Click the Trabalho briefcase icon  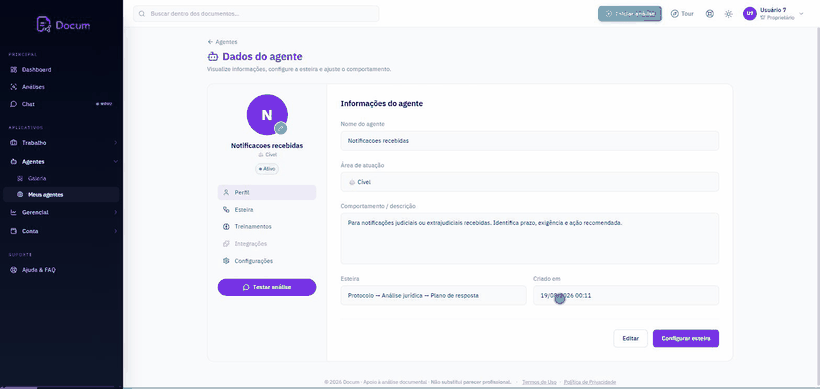point(14,143)
